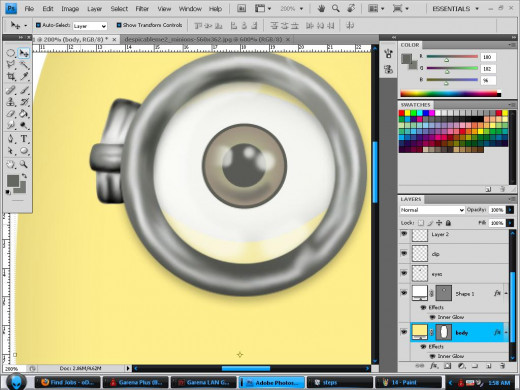
Task: Hide the eyes layer eye icon
Action: coord(404,273)
